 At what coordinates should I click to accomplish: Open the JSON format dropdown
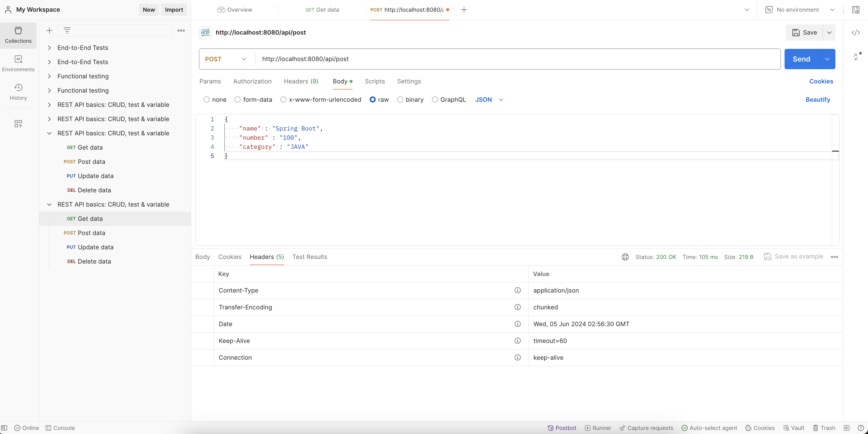coord(489,100)
